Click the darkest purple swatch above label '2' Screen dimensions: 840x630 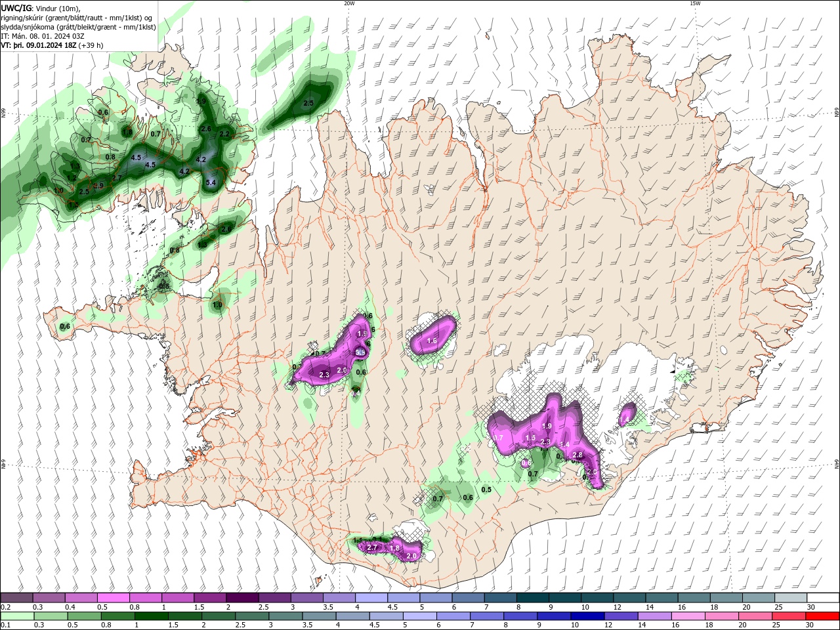tap(241, 597)
